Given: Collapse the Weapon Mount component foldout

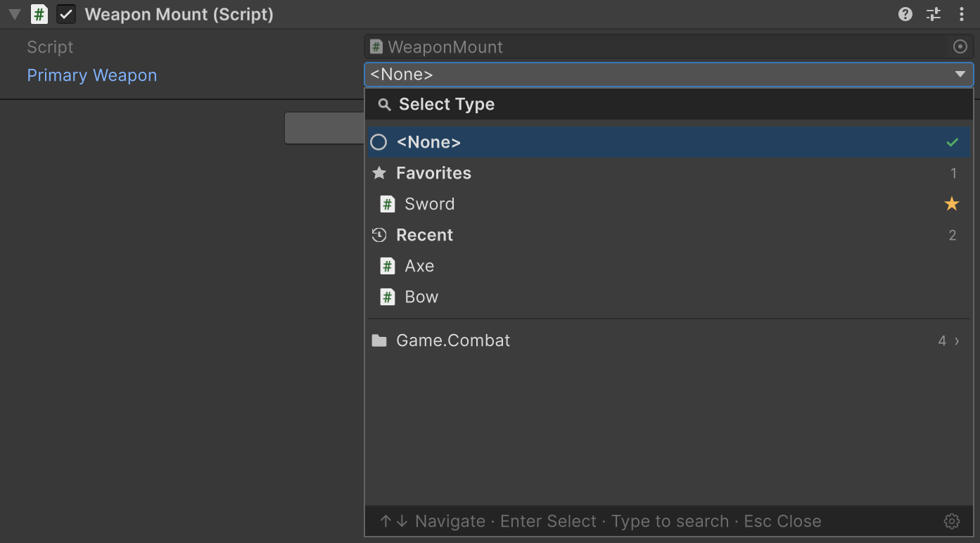Looking at the screenshot, I should tap(14, 14).
